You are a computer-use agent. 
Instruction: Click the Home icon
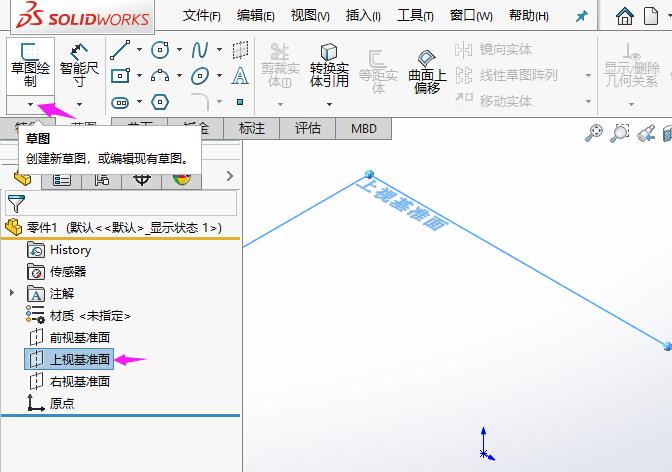pyautogui.click(x=624, y=17)
